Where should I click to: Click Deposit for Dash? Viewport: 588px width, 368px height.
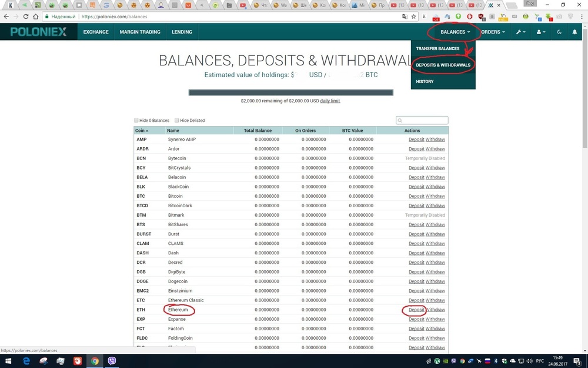point(416,253)
